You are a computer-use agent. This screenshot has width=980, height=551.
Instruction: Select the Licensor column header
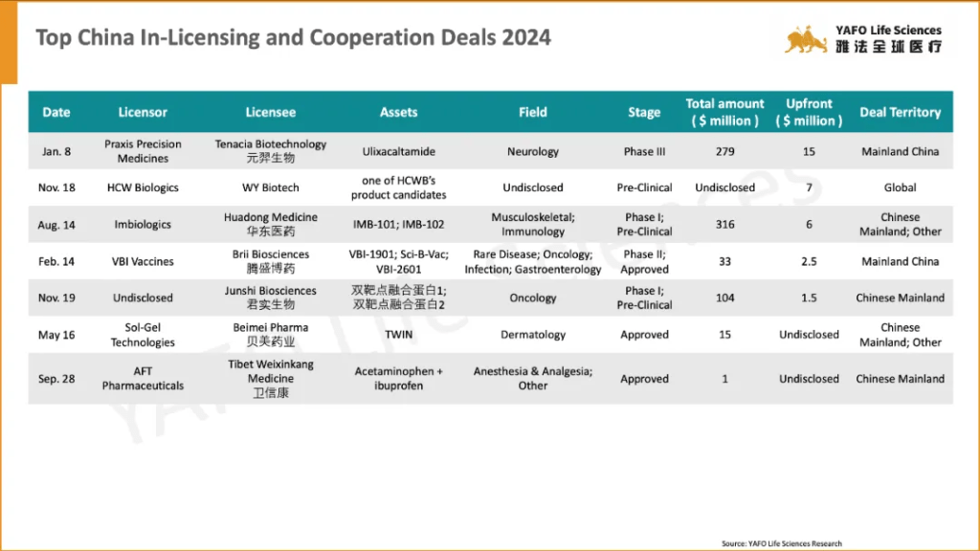coord(143,112)
